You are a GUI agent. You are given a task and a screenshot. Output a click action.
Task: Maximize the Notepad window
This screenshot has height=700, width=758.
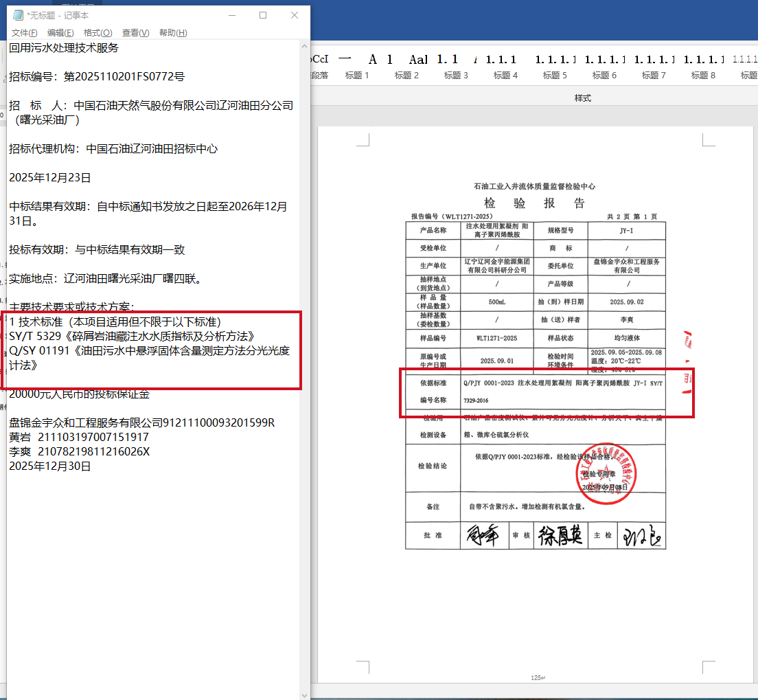[263, 16]
